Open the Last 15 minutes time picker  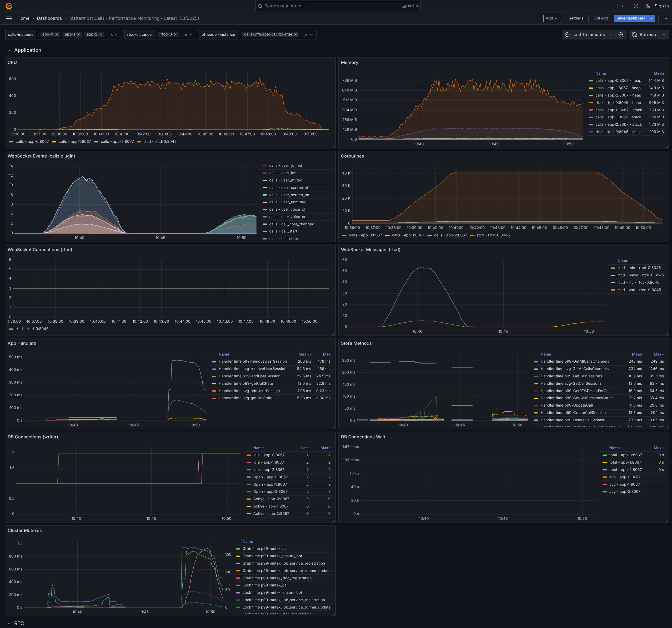[x=589, y=34]
